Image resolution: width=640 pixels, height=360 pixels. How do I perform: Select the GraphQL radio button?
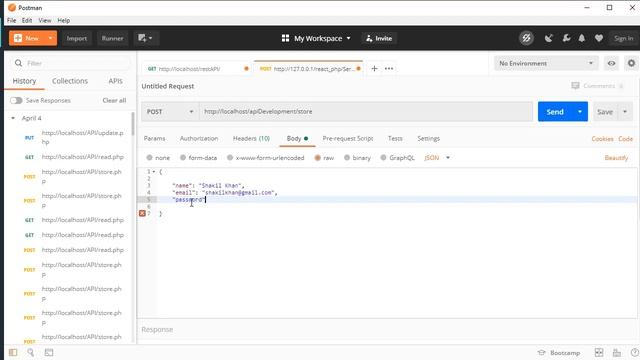coord(383,158)
